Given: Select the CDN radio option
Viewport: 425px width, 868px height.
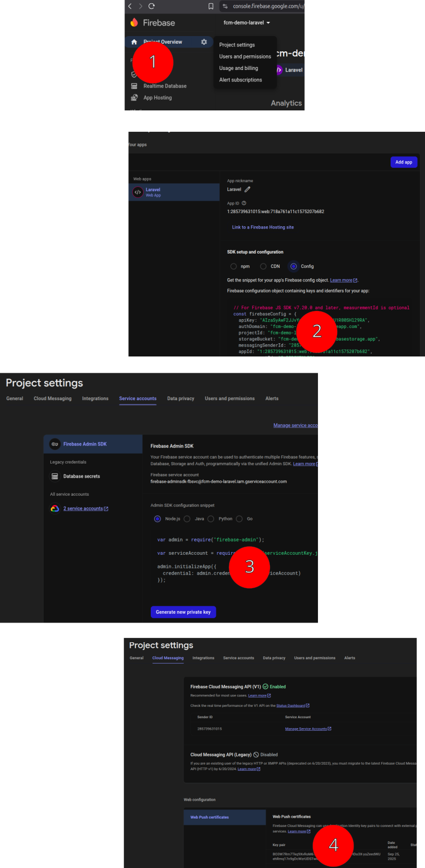Looking at the screenshot, I should [x=263, y=266].
